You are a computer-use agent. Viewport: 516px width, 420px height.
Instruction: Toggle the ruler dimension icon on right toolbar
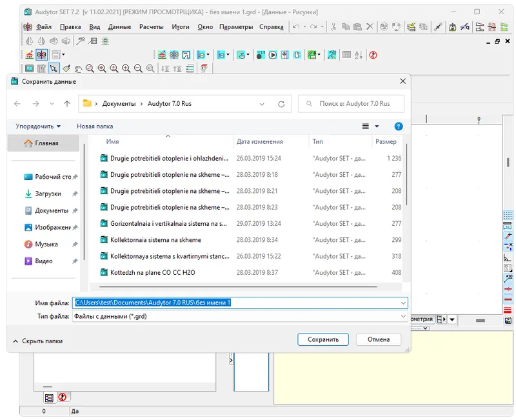click(x=508, y=225)
